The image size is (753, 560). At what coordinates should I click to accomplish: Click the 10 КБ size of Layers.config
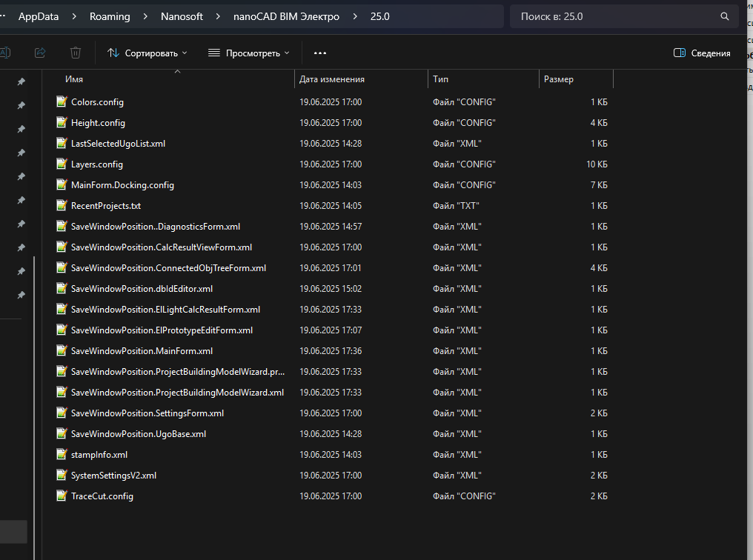597,164
